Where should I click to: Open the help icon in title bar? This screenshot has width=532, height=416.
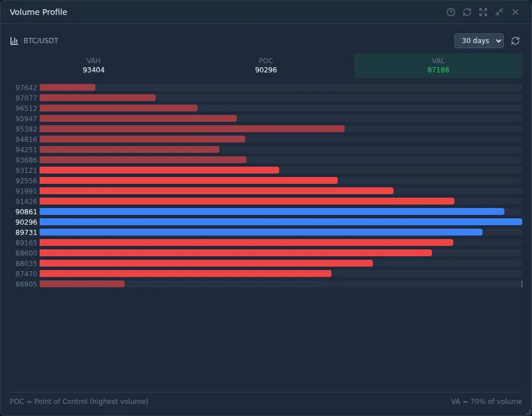(450, 12)
